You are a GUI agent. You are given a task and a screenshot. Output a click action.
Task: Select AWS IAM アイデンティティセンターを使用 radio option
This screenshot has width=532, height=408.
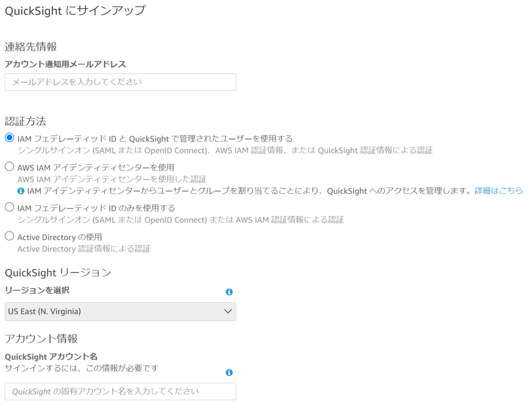[x=9, y=167]
